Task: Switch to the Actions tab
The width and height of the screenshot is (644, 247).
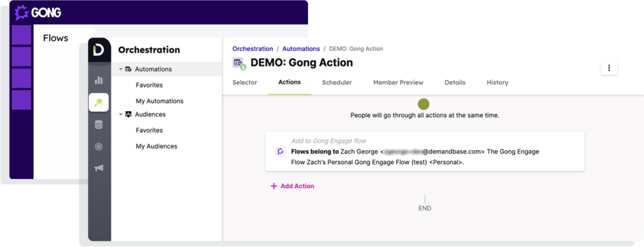Action: 289,82
